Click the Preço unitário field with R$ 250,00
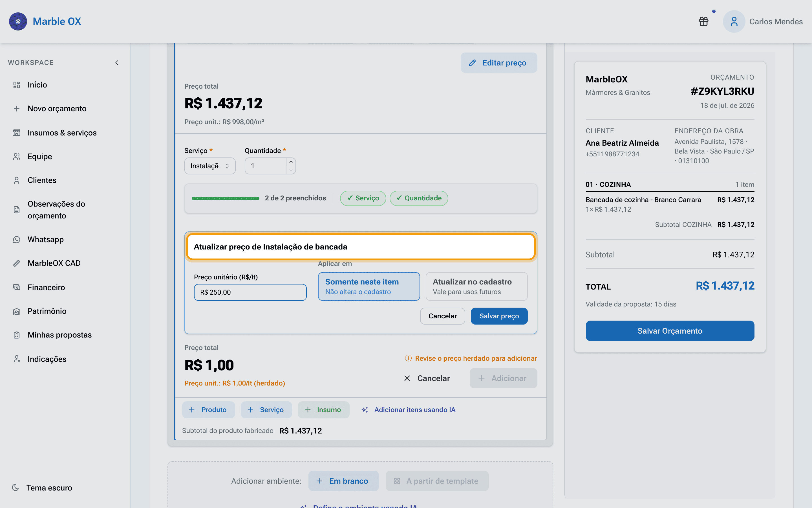812x508 pixels. point(250,292)
